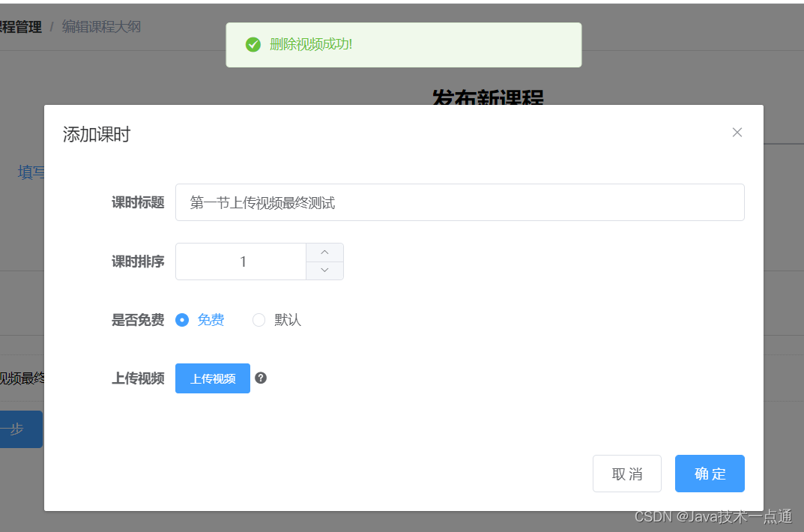The image size is (804, 532).
Task: Open the 编辑课程大纲 breadcrumb link
Action: click(102, 26)
